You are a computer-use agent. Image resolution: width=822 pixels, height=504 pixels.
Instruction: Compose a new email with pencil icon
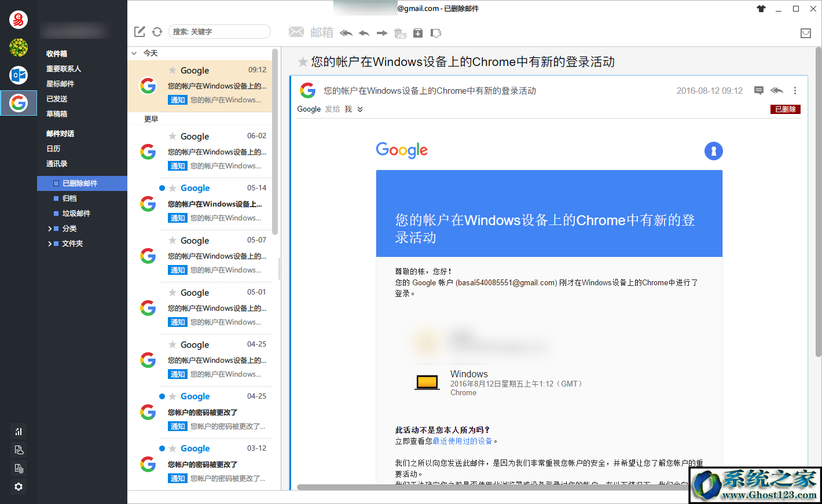coord(140,32)
